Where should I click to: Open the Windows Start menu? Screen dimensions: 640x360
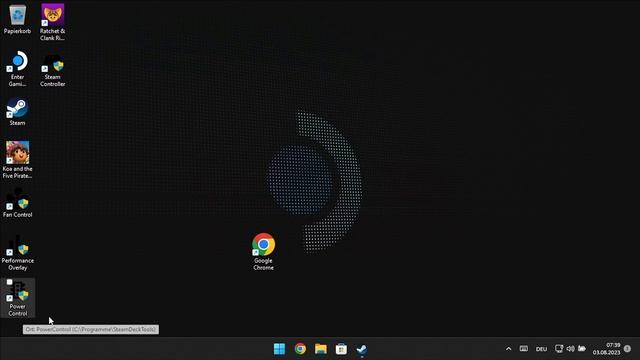coord(280,349)
